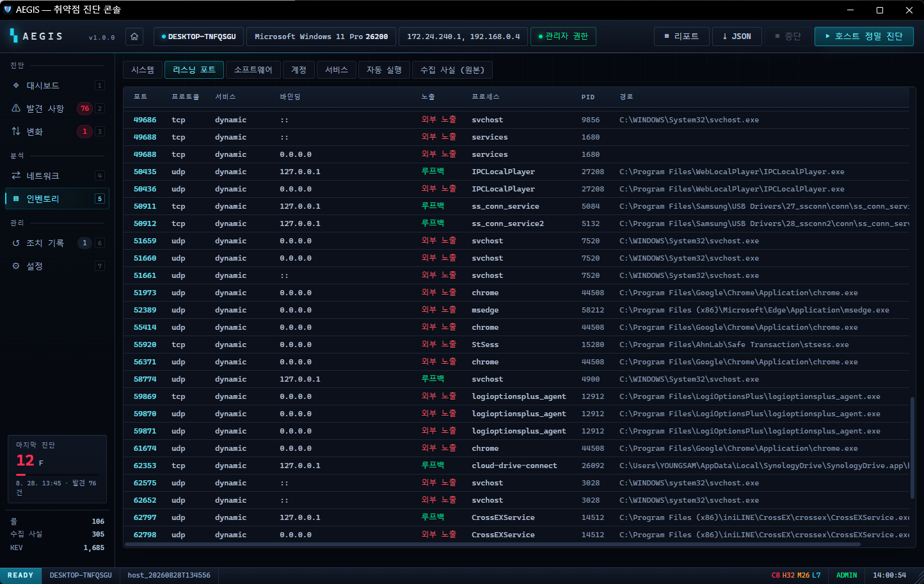Open the 수집 사실 (원본) tab
The width and height of the screenshot is (924, 584).
pyautogui.click(x=452, y=70)
